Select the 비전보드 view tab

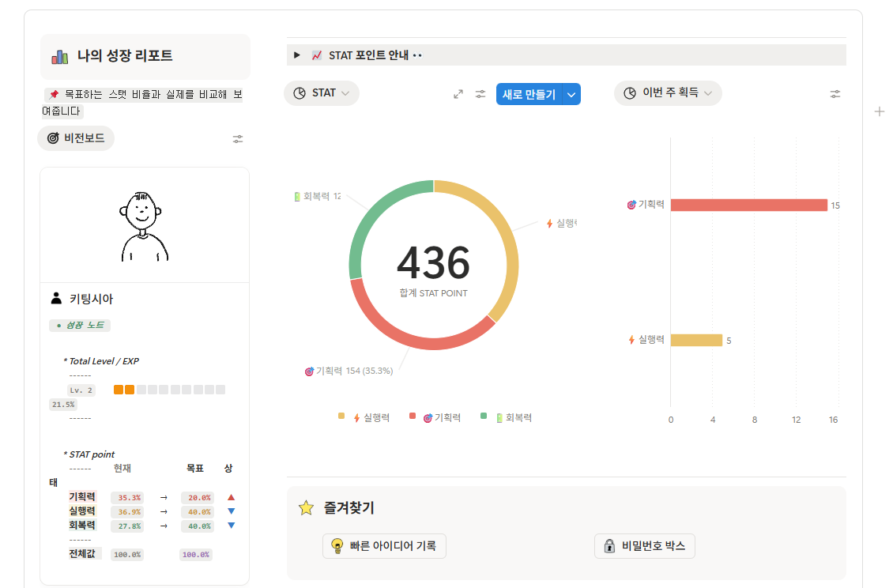pyautogui.click(x=76, y=138)
